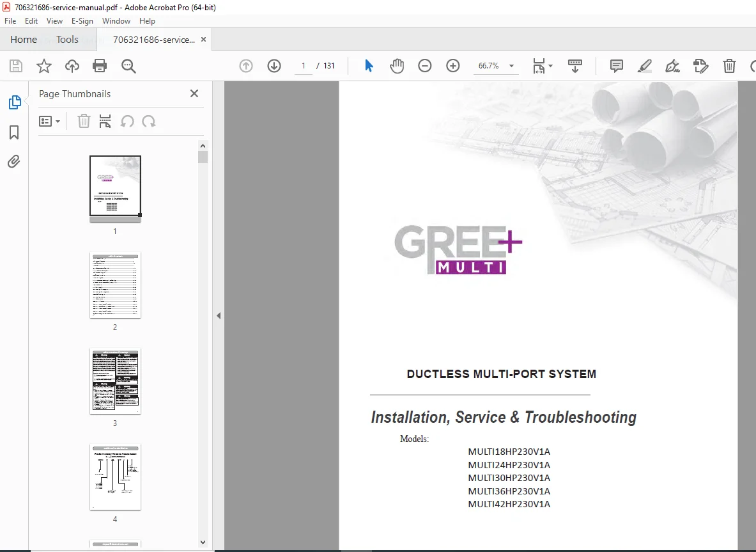
Task: Open the E-Sign menu
Action: point(82,21)
